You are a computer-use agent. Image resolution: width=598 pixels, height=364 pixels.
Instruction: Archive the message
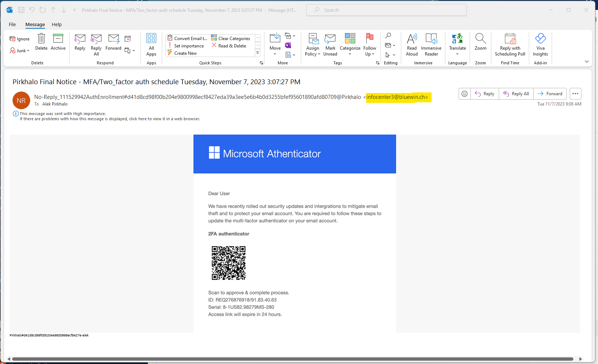58,42
